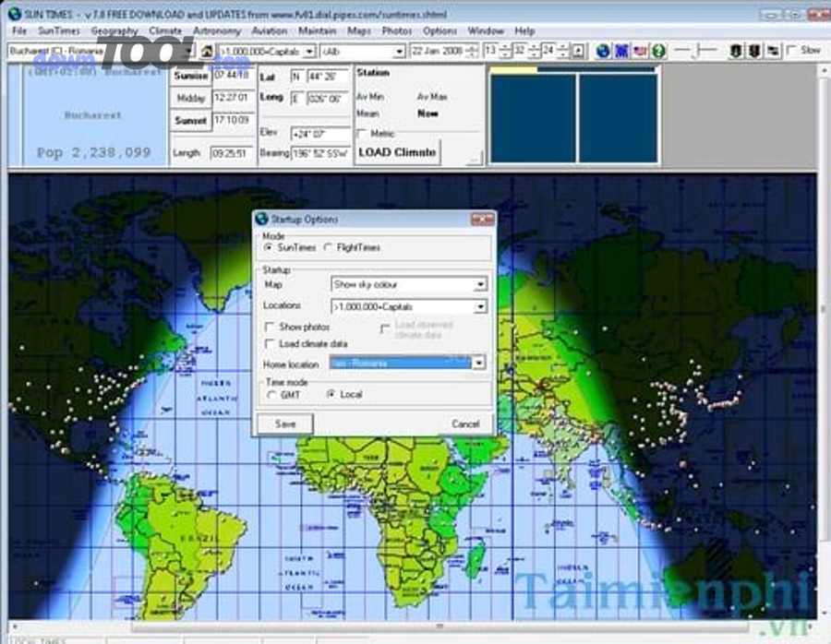Open the Help menu
This screenshot has height=644, width=831.
524,30
